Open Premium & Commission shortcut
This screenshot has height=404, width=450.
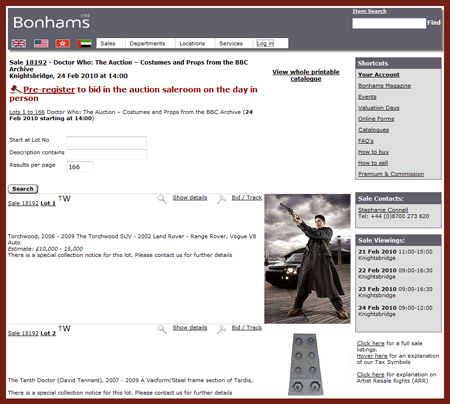[391, 174]
